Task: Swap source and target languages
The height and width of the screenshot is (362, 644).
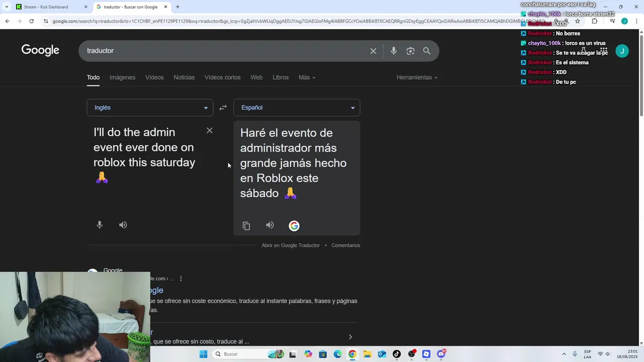Action: pyautogui.click(x=223, y=108)
